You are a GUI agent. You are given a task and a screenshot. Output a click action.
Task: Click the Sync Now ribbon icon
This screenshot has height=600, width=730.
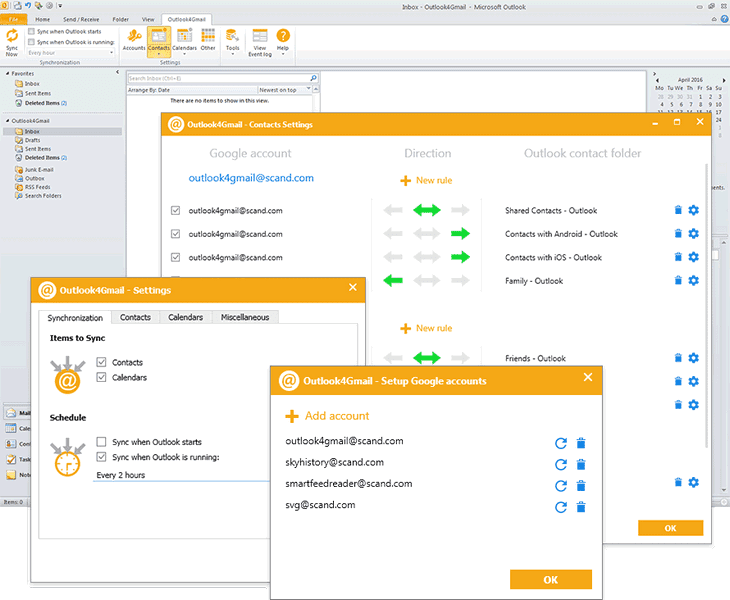12,42
